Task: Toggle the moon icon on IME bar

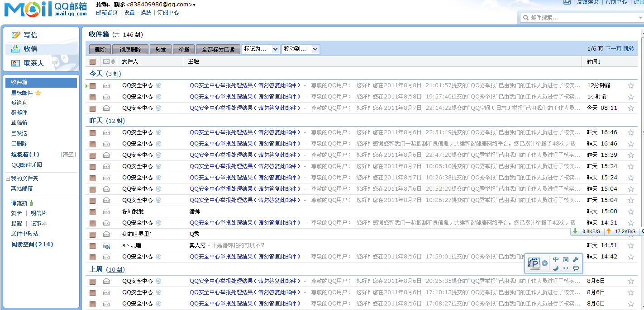Action: coord(556,268)
